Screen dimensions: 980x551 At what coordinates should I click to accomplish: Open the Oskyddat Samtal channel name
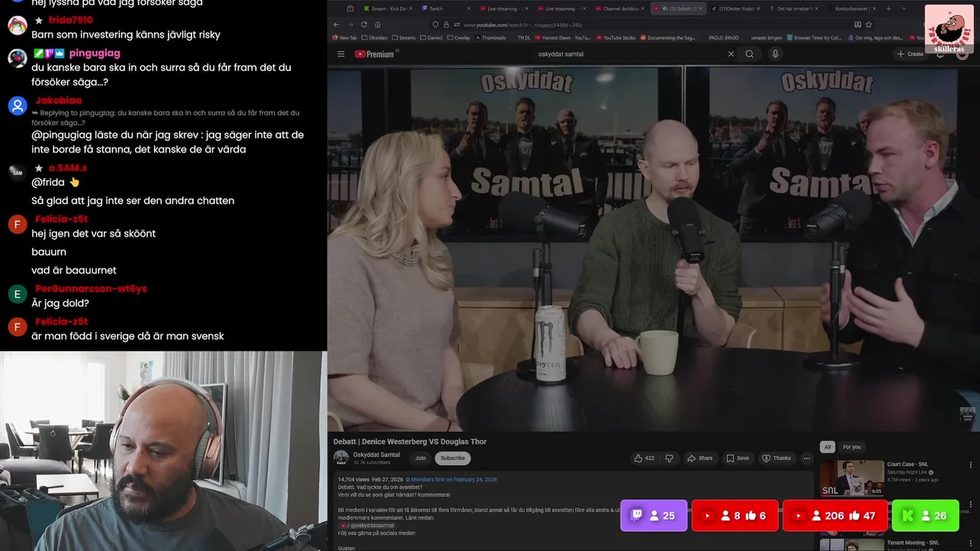click(x=376, y=455)
